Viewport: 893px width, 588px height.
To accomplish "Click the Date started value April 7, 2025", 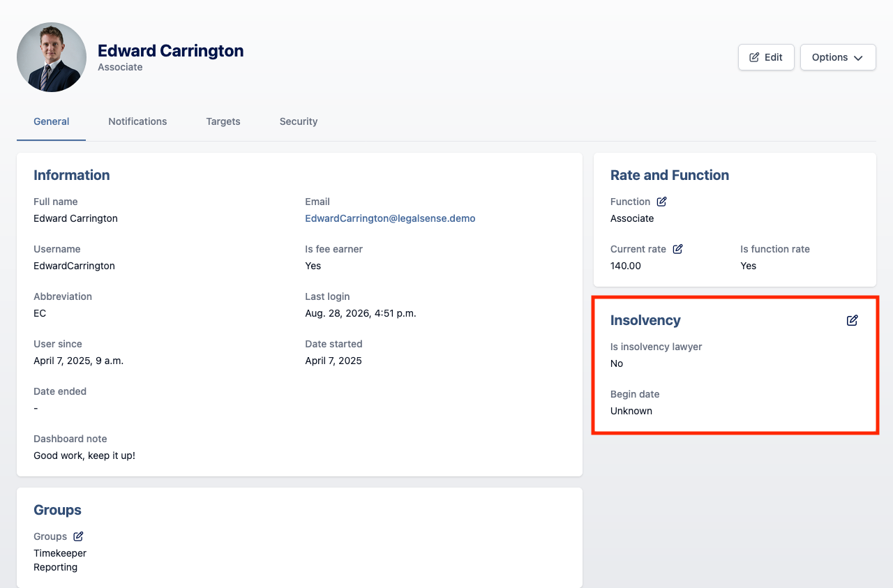I will (333, 361).
